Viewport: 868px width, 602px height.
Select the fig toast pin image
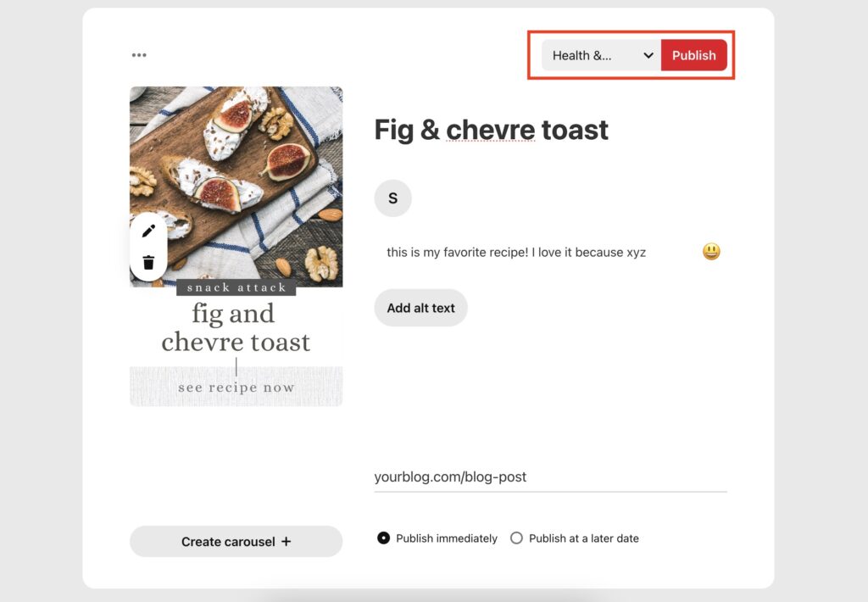coord(236,247)
